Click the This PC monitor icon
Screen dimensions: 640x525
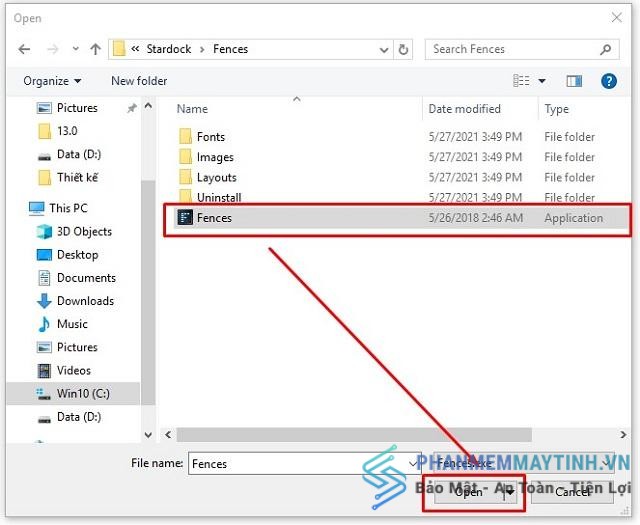(x=37, y=208)
